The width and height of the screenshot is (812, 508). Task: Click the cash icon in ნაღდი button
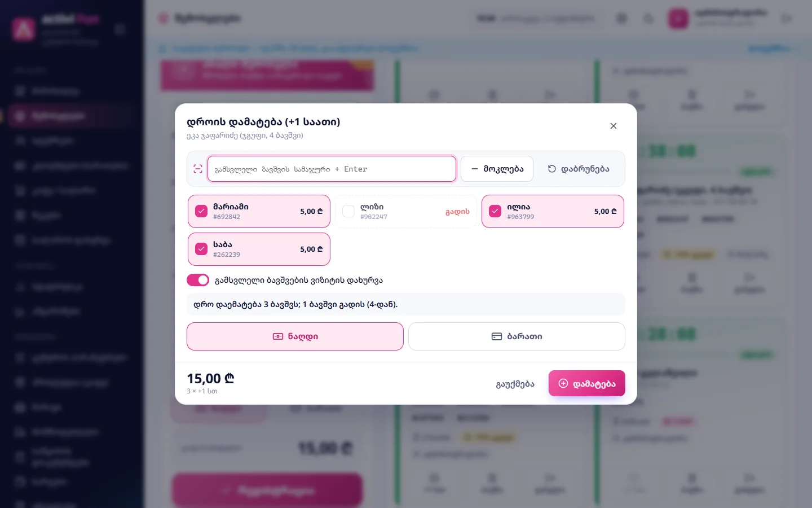click(278, 336)
